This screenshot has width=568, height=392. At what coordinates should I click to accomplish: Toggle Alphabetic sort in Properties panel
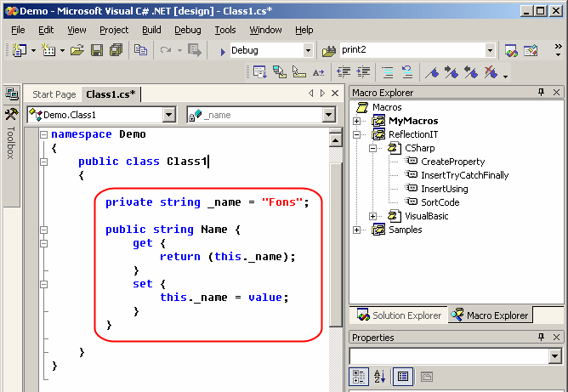379,377
